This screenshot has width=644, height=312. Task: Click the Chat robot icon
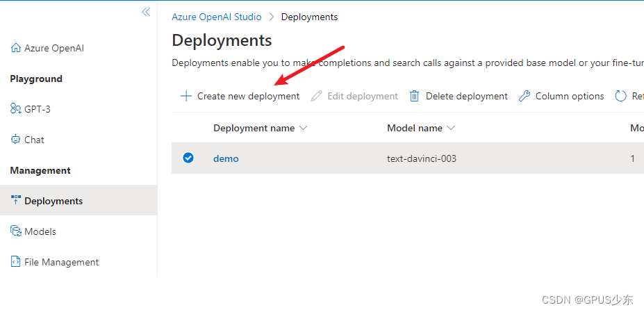[x=15, y=140]
